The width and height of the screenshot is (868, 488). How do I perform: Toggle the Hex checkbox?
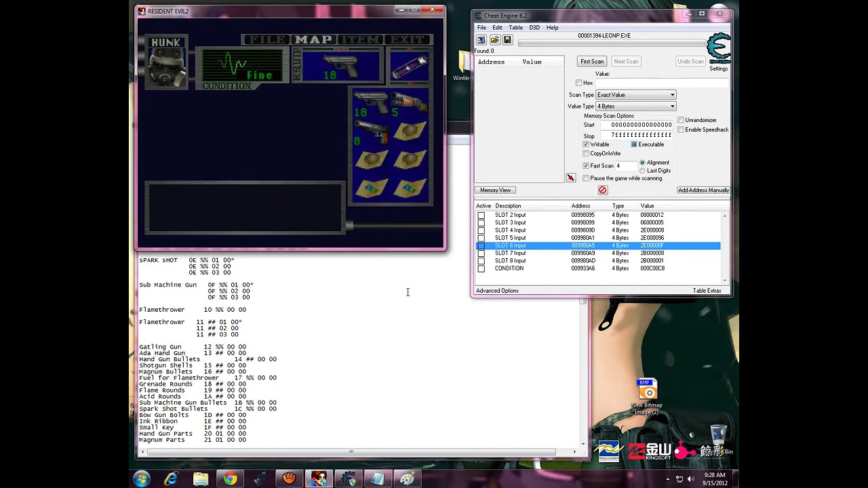pos(578,83)
